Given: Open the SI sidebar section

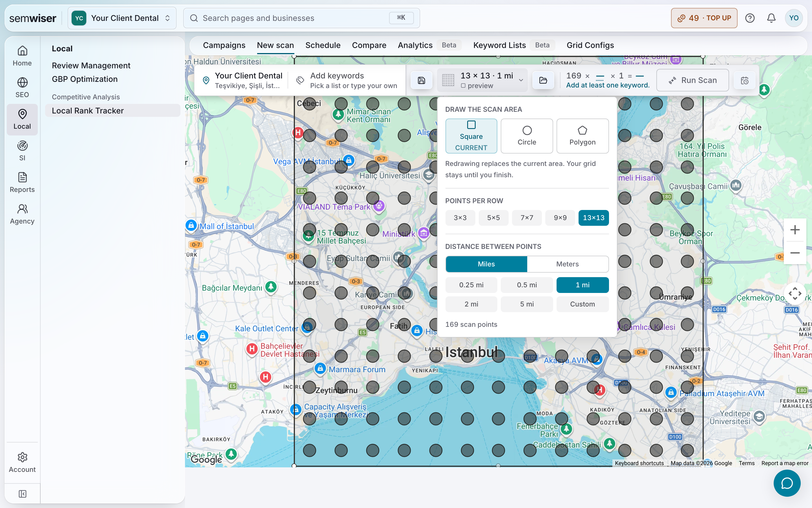Looking at the screenshot, I should tap(22, 151).
